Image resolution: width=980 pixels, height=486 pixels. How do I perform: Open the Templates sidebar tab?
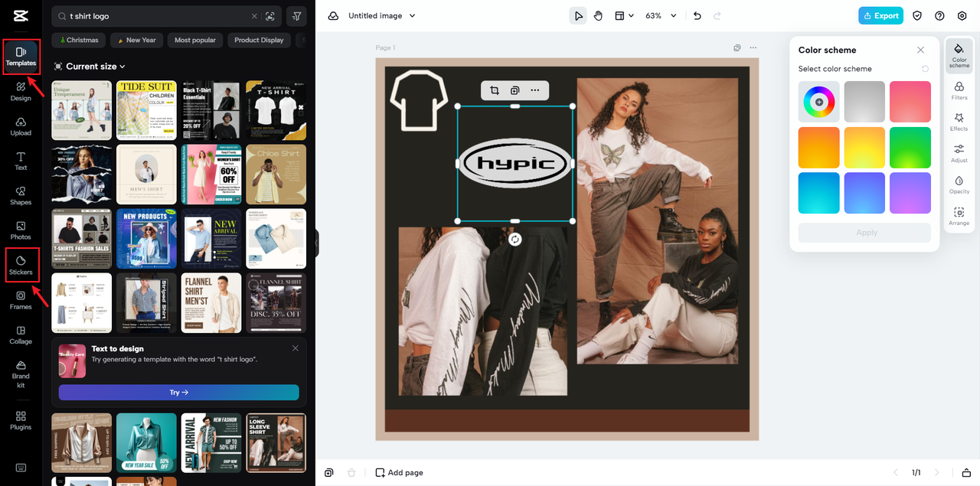21,56
